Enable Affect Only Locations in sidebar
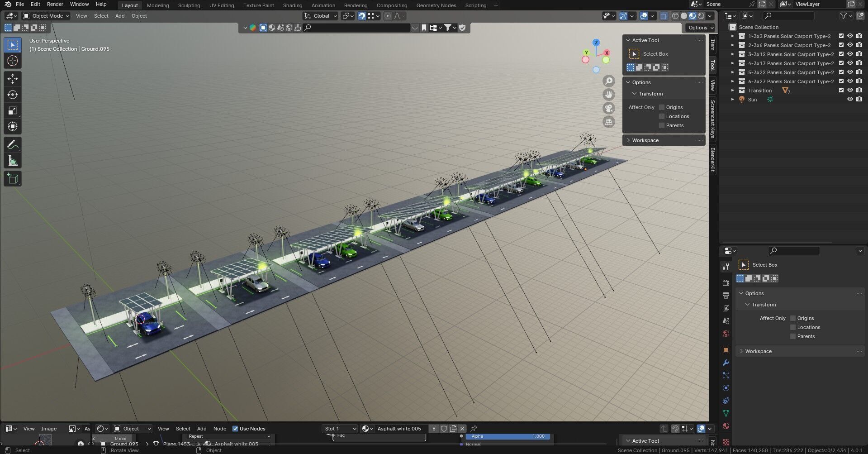Viewport: 868px width, 454px height. click(662, 116)
